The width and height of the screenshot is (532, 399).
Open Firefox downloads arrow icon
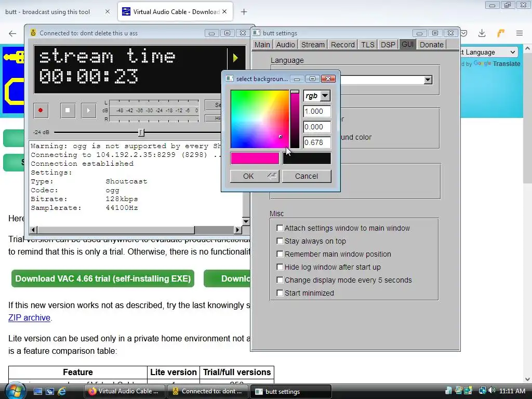coord(482,33)
